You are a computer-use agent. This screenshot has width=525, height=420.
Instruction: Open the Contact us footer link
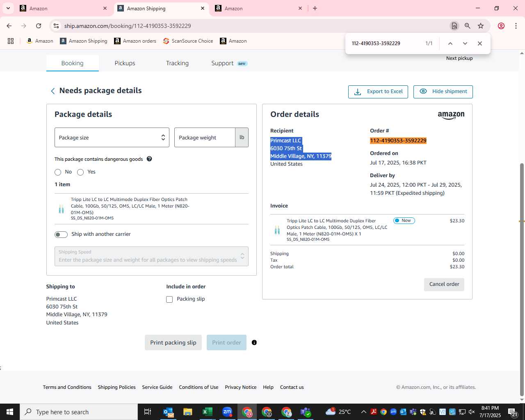(x=292, y=387)
